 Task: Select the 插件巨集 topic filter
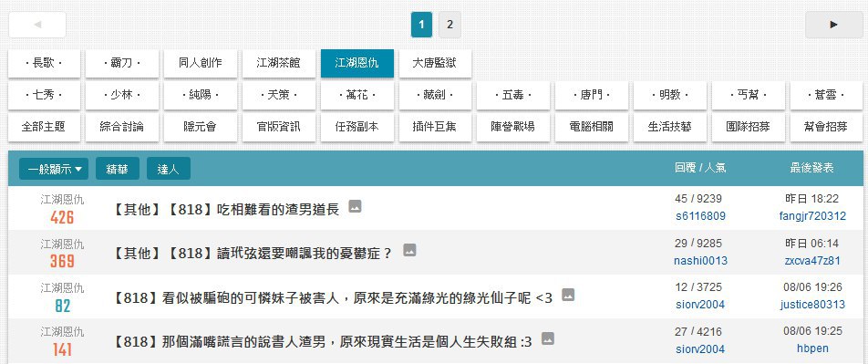[x=435, y=127]
